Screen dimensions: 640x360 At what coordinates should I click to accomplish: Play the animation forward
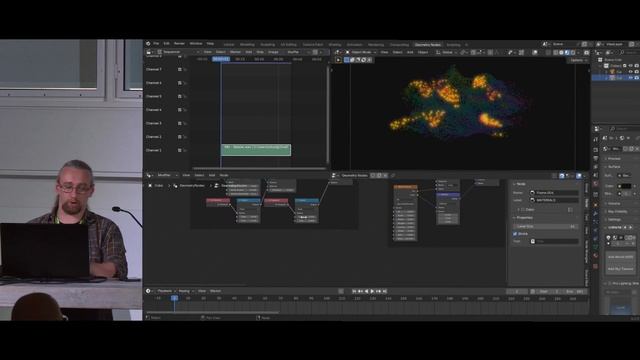tap(372, 291)
